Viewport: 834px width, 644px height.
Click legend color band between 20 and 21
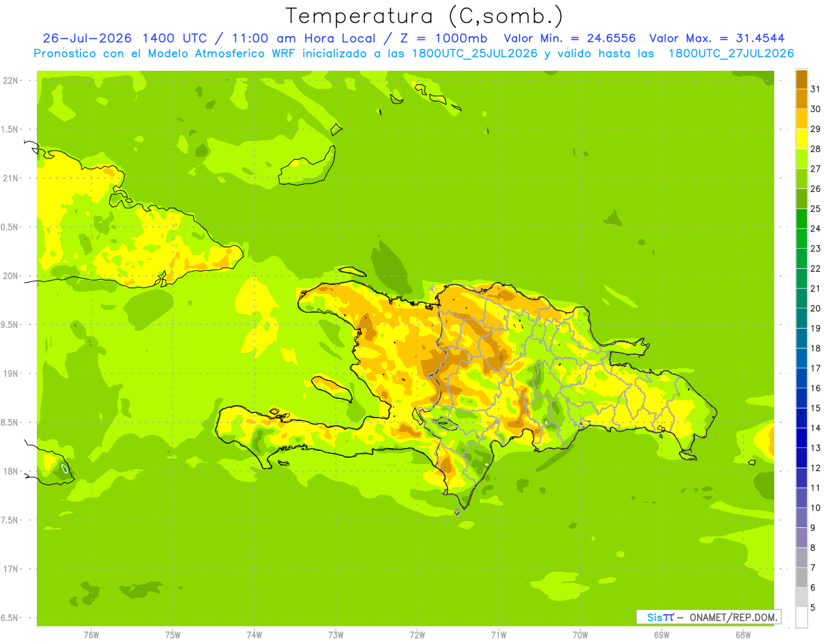click(x=801, y=298)
